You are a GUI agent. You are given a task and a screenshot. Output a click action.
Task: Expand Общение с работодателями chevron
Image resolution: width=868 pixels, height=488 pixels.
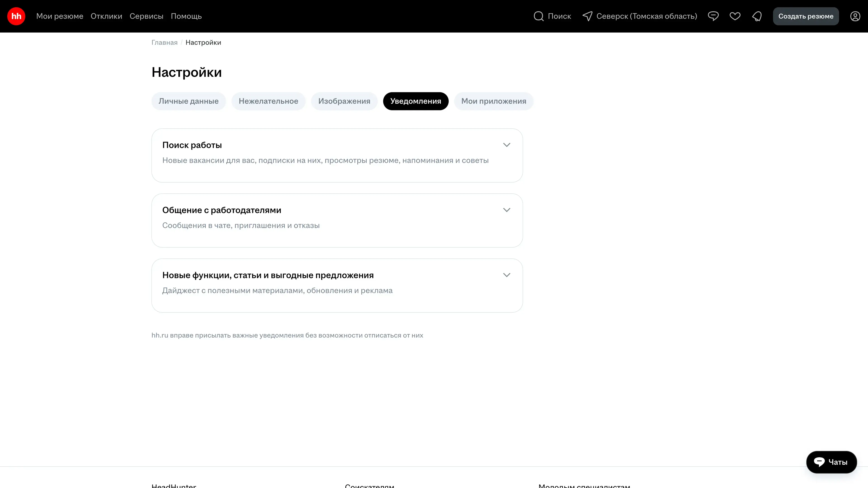coord(506,210)
